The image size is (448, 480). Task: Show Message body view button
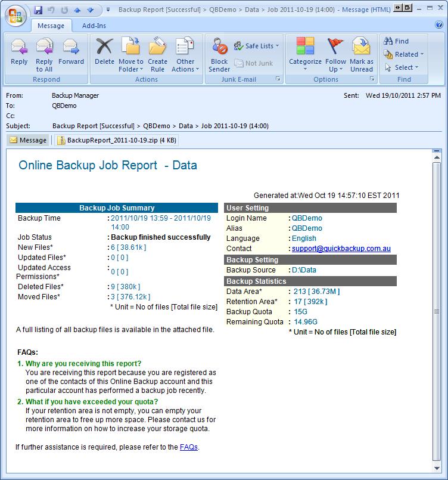28,140
